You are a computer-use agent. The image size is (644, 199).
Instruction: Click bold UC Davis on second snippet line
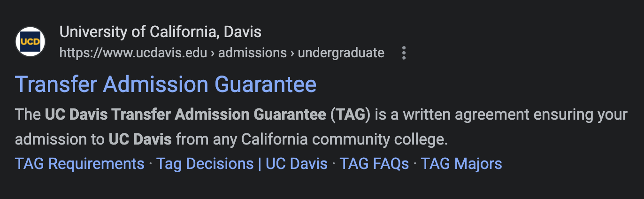click(x=140, y=139)
